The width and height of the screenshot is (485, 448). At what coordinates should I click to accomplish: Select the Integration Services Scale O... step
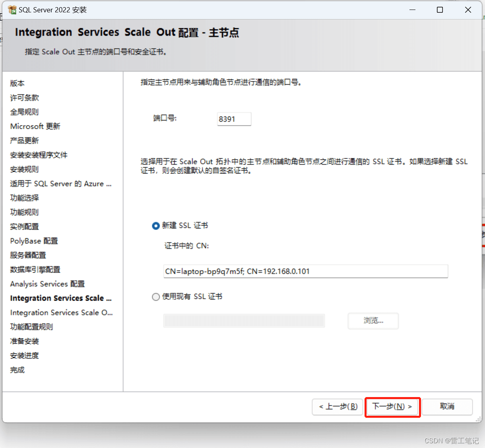[62, 312]
